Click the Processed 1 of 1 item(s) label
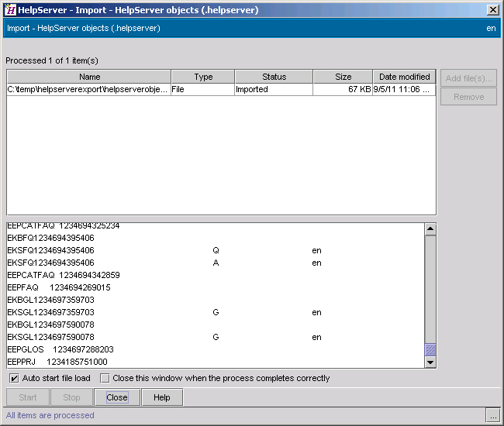504x426 pixels. (52, 60)
